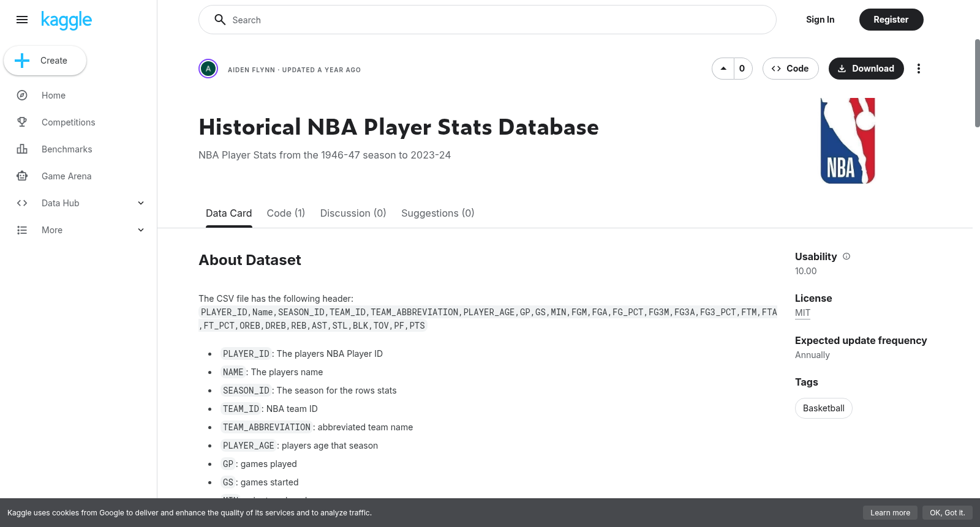Click the NAME players name line
Screen dimensions: 980x527
pos(273,372)
